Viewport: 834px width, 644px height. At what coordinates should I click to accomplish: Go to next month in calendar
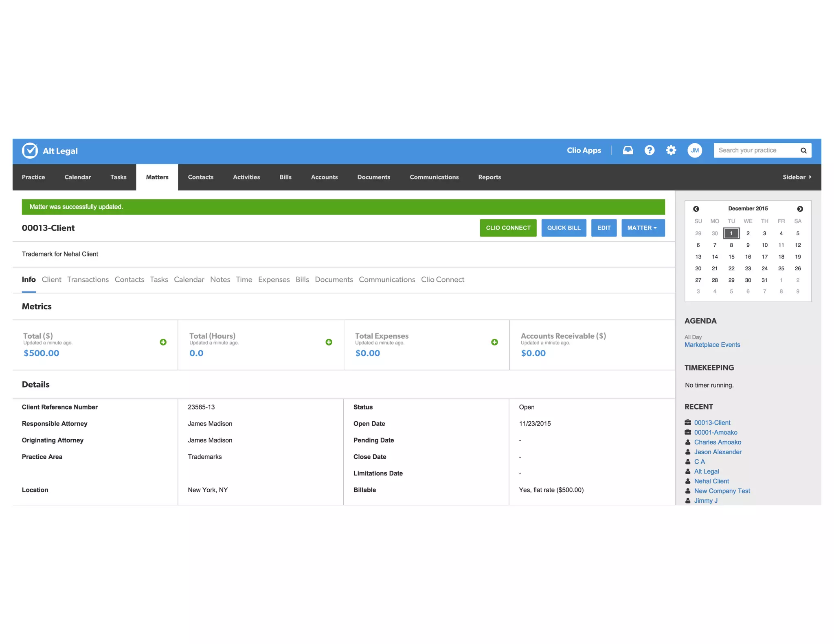pos(800,209)
